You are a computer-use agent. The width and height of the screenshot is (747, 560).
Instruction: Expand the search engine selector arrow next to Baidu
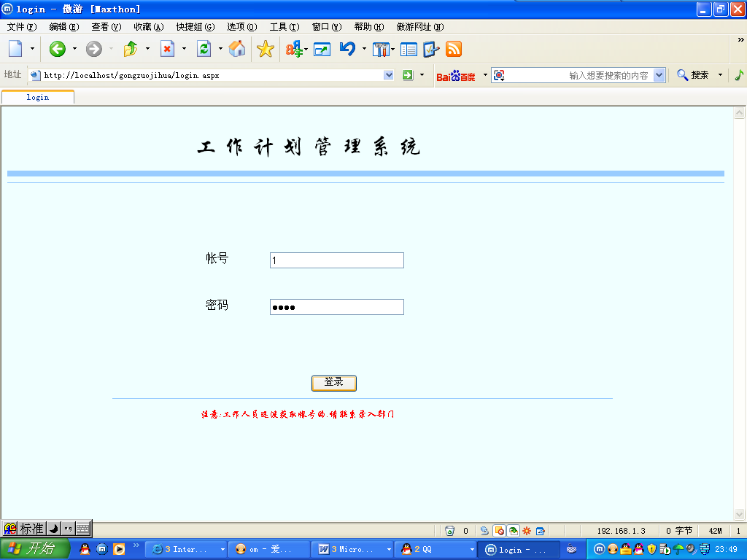click(x=485, y=75)
